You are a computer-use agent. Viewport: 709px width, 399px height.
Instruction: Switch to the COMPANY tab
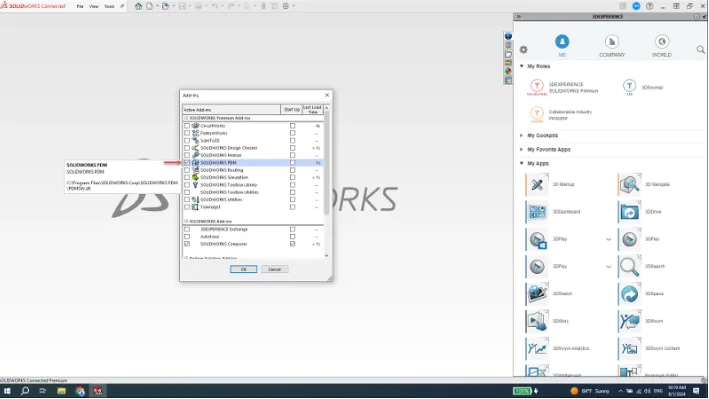(x=612, y=46)
